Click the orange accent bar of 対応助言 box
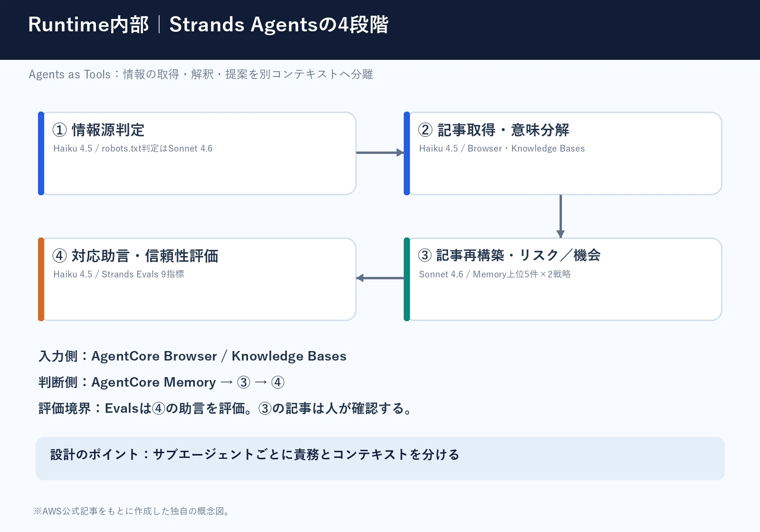The image size is (760, 532). (x=41, y=279)
